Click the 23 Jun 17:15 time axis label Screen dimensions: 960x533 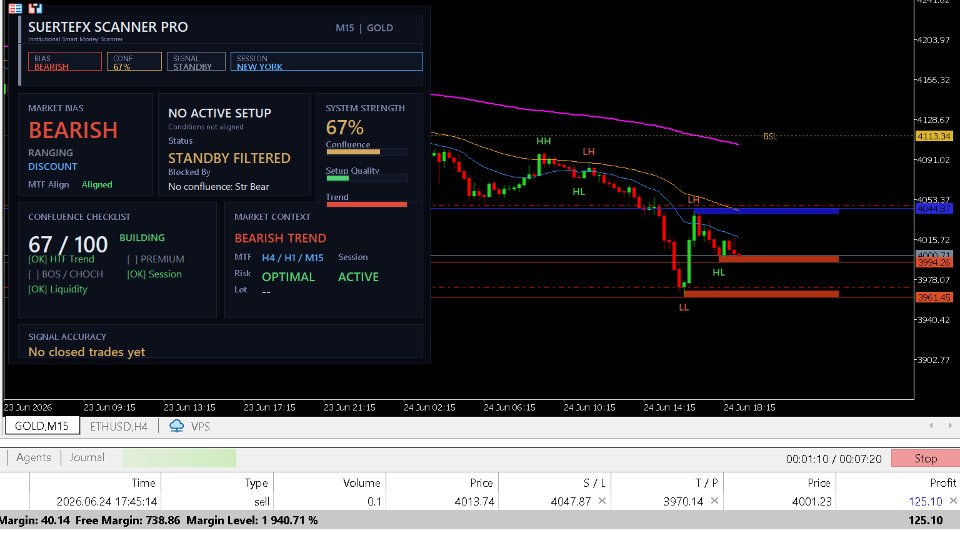coord(269,407)
